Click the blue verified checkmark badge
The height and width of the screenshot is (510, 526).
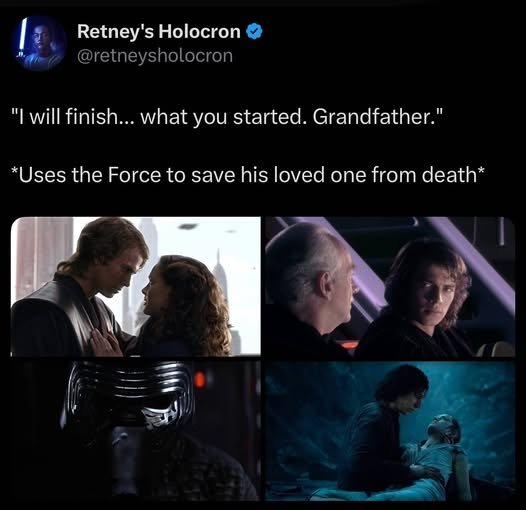click(x=255, y=32)
